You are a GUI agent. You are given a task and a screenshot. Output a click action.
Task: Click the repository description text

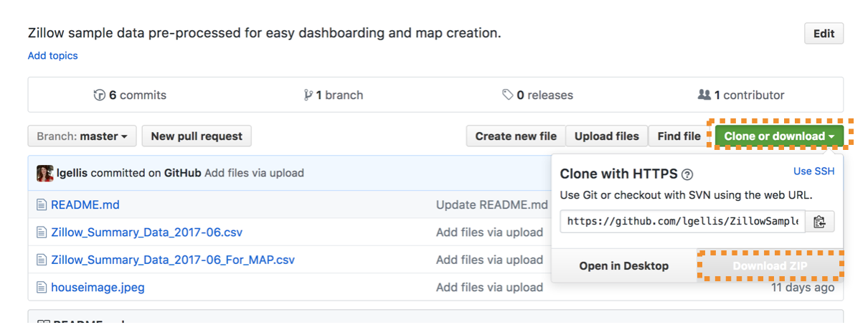tap(264, 33)
